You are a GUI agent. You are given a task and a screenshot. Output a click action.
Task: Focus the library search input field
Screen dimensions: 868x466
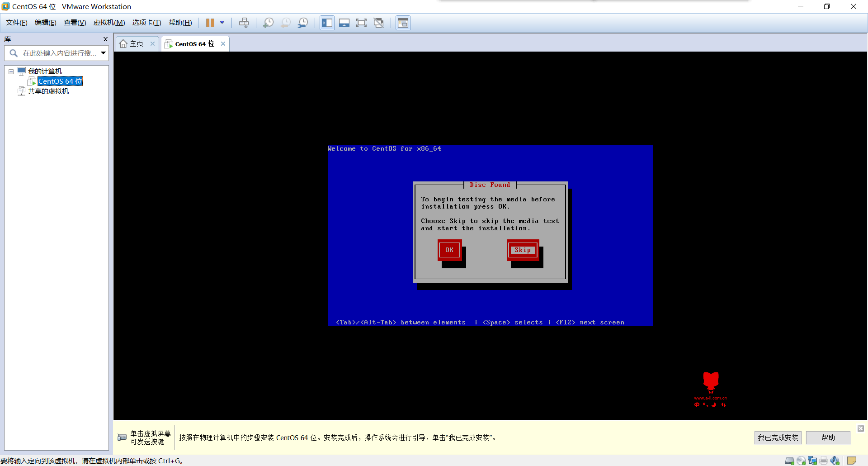coord(60,53)
